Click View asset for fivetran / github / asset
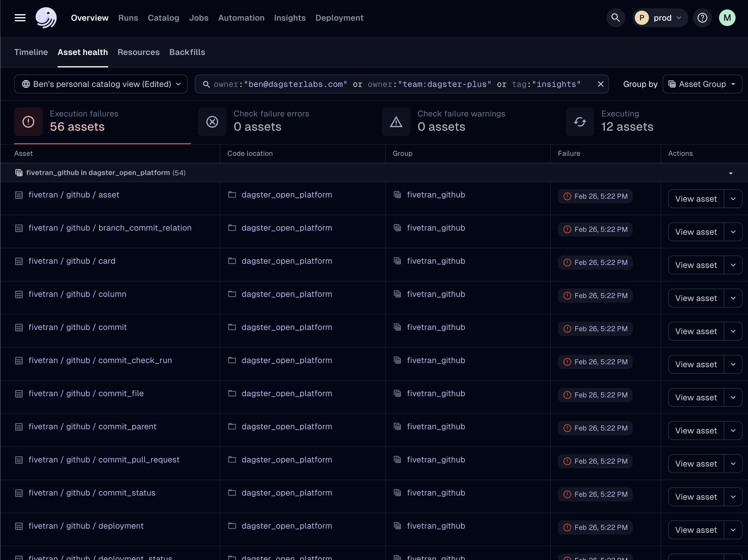The image size is (748, 560). click(x=696, y=199)
